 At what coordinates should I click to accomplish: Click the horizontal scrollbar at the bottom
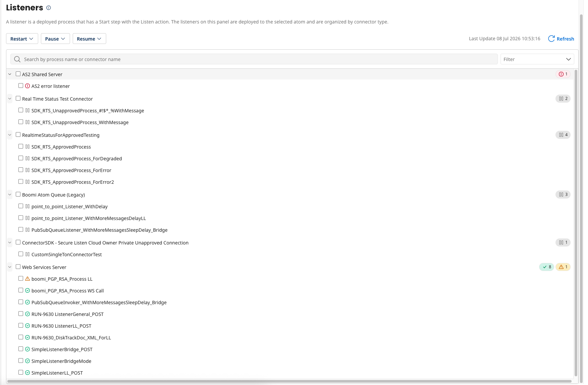(x=289, y=381)
